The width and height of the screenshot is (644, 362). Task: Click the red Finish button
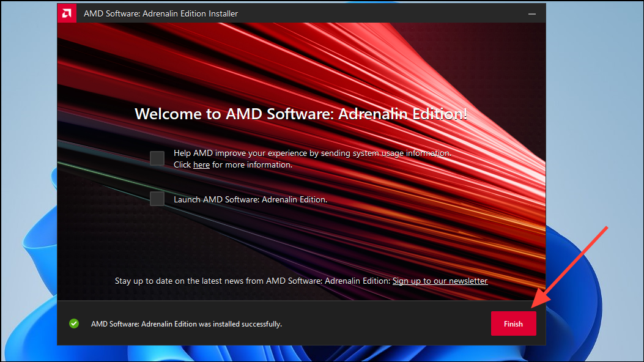coord(513,323)
